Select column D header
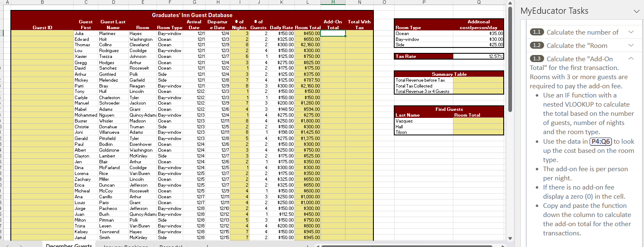This screenshot has height=247, width=644. point(113,2)
